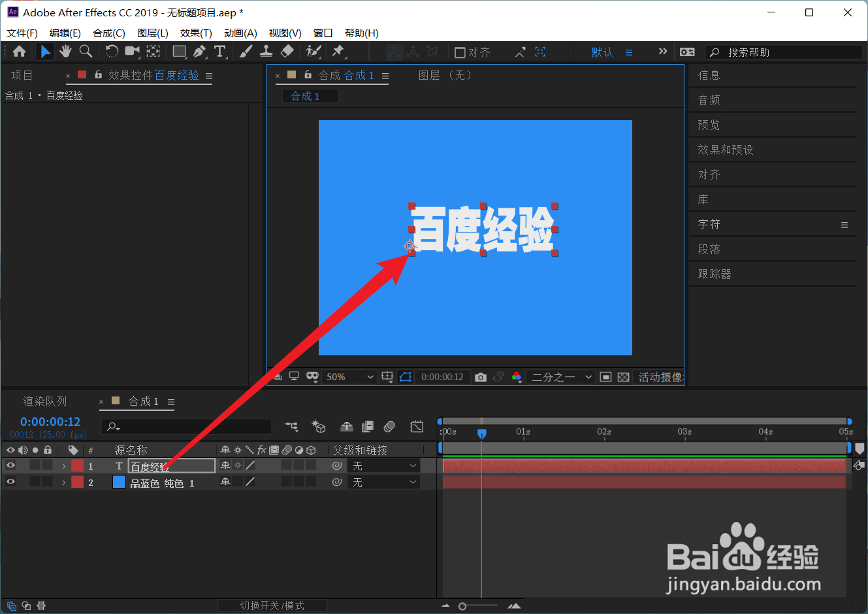
Task: Click the snapshot camera icon in viewer
Action: [x=481, y=377]
